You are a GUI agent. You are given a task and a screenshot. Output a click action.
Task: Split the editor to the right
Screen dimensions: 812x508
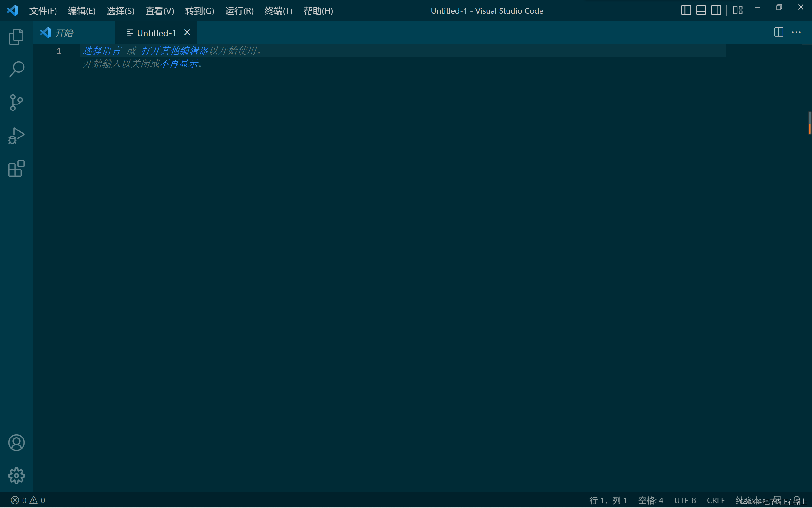click(x=778, y=32)
